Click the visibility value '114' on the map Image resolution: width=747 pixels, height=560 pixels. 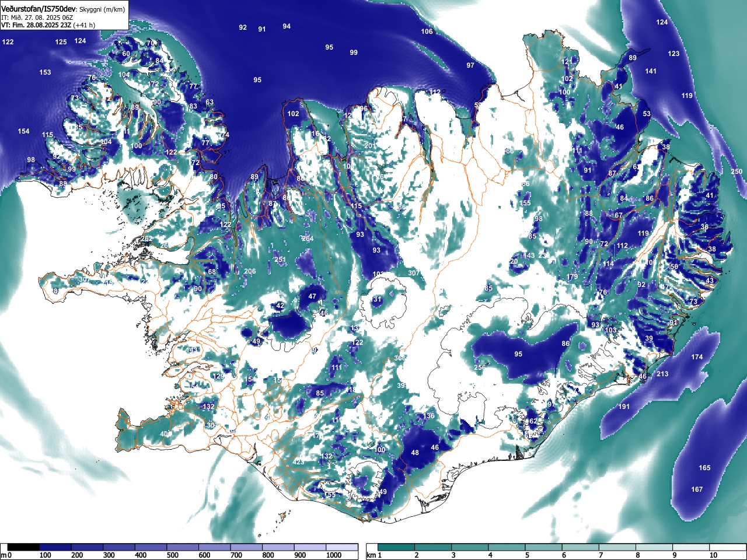pyautogui.click(x=609, y=264)
